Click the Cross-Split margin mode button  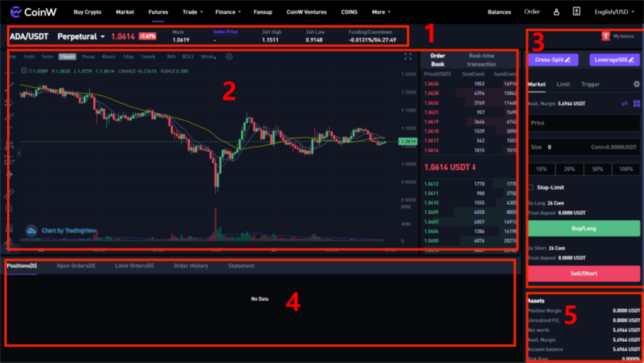click(553, 60)
